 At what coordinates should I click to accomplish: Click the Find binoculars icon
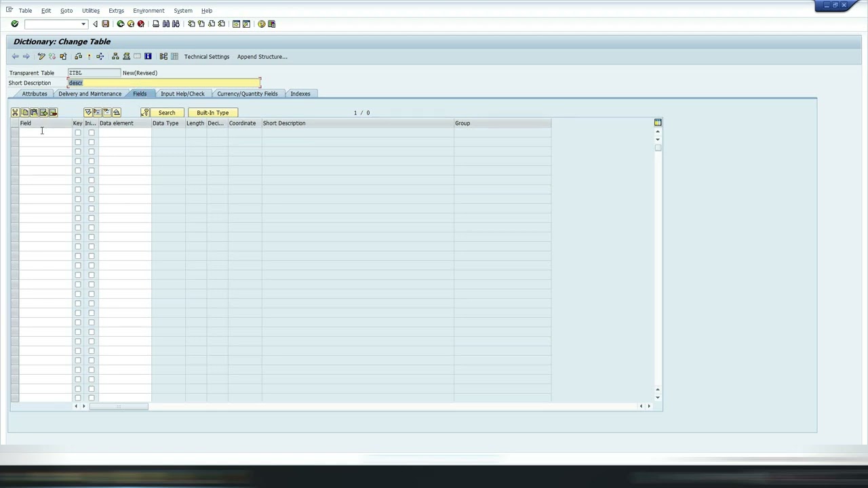click(x=165, y=24)
